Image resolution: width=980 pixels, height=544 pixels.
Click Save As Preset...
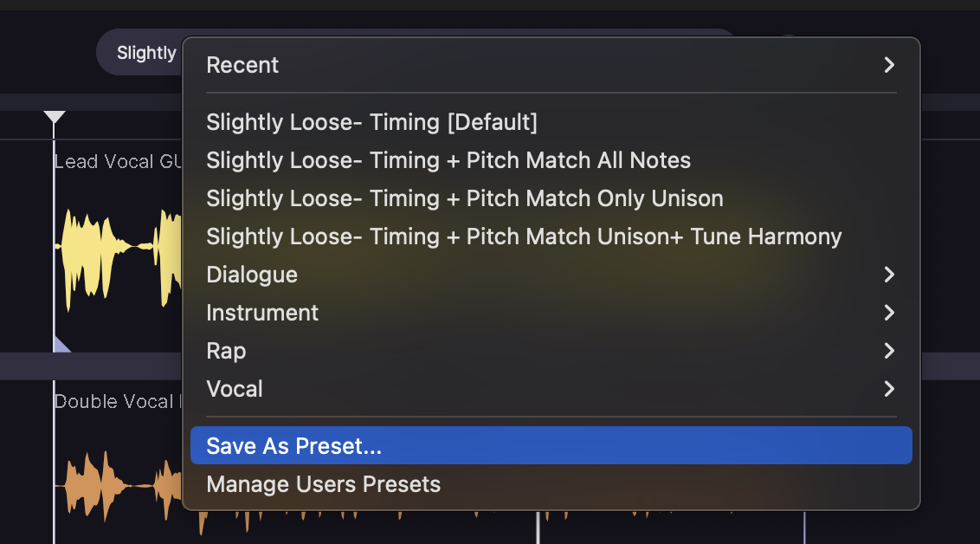coord(293,446)
